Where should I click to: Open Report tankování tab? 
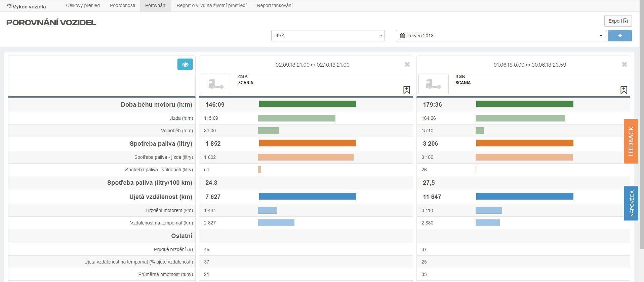coord(275,5)
